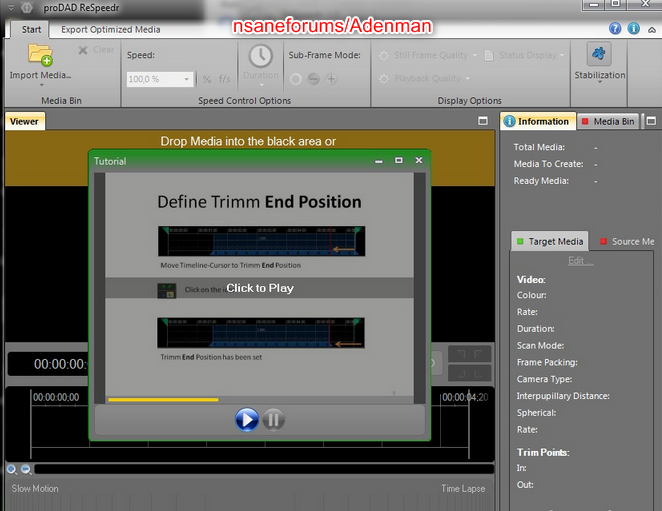
Task: Select the Viewer tab
Action: tap(24, 122)
